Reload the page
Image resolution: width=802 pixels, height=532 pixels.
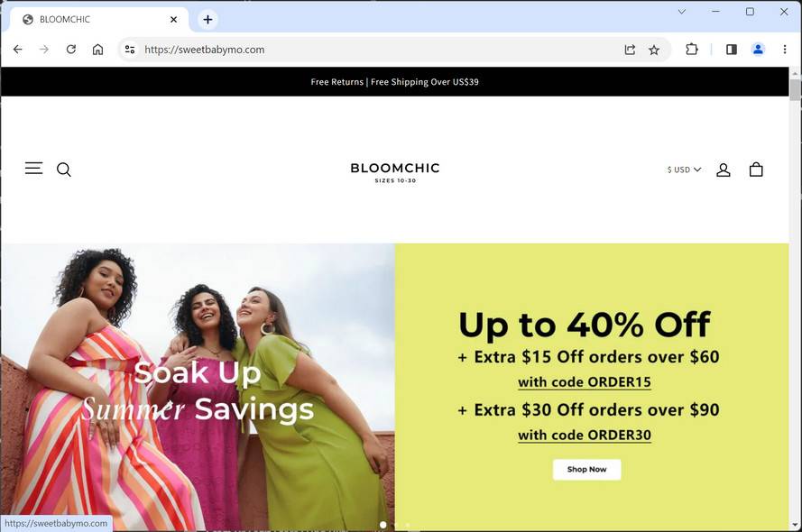[x=71, y=49]
